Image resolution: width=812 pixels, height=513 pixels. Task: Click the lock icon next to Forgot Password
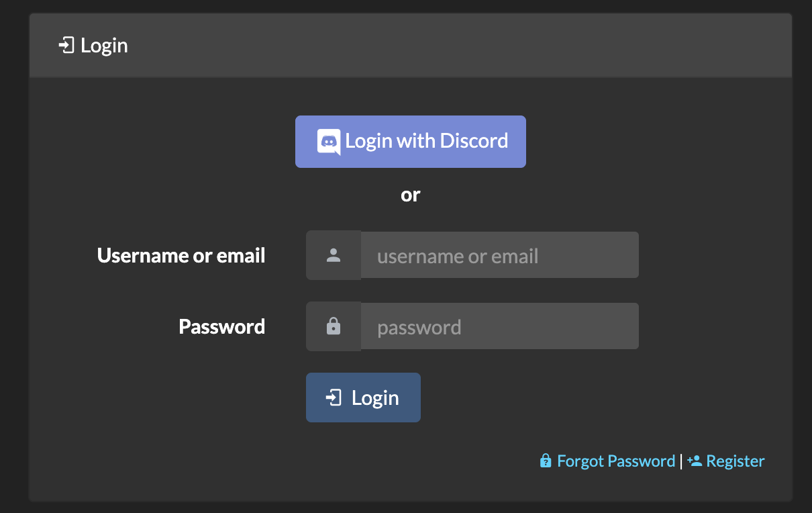pyautogui.click(x=546, y=461)
